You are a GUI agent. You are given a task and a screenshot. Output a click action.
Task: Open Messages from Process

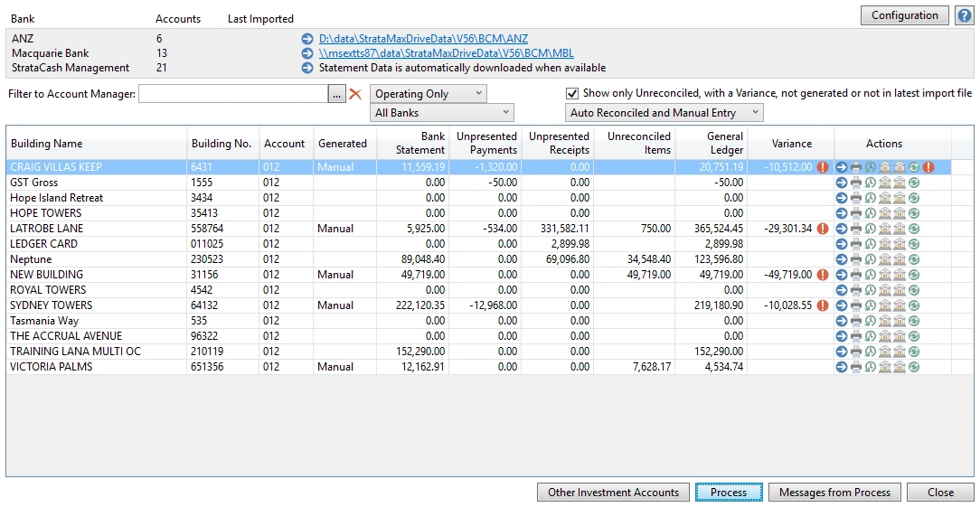coord(834,492)
